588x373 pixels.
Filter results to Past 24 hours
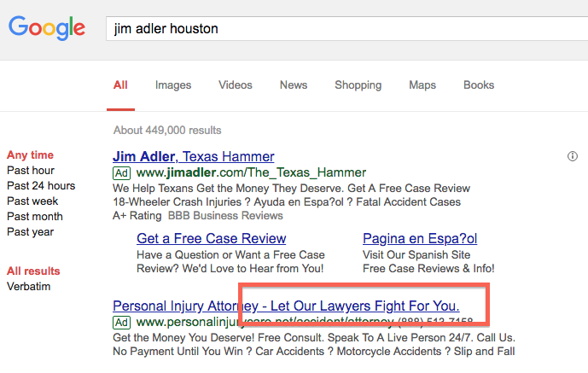[41, 186]
